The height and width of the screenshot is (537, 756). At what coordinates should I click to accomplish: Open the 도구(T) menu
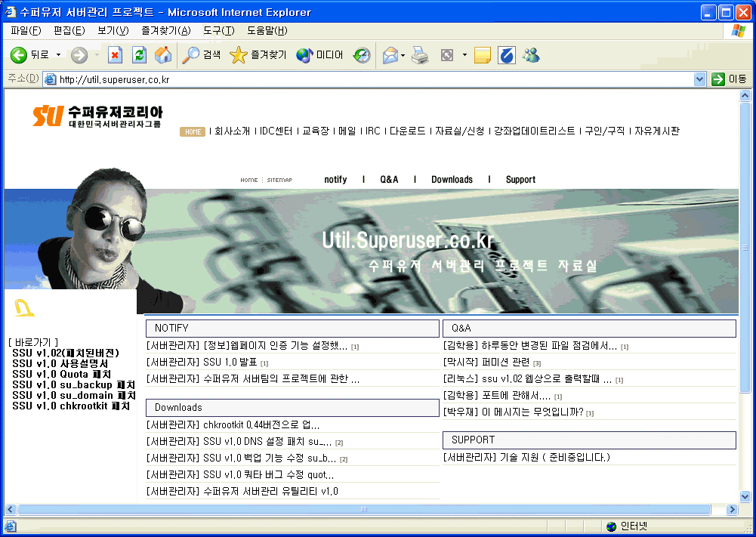218,30
